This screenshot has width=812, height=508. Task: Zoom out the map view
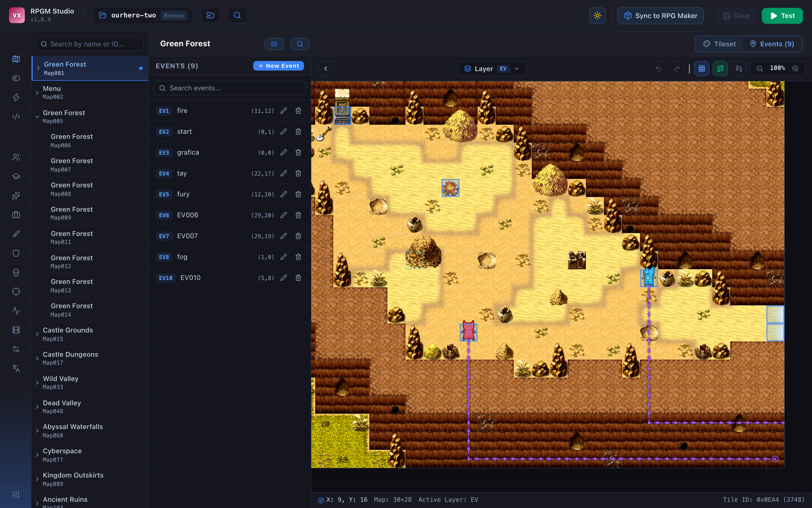coord(760,69)
